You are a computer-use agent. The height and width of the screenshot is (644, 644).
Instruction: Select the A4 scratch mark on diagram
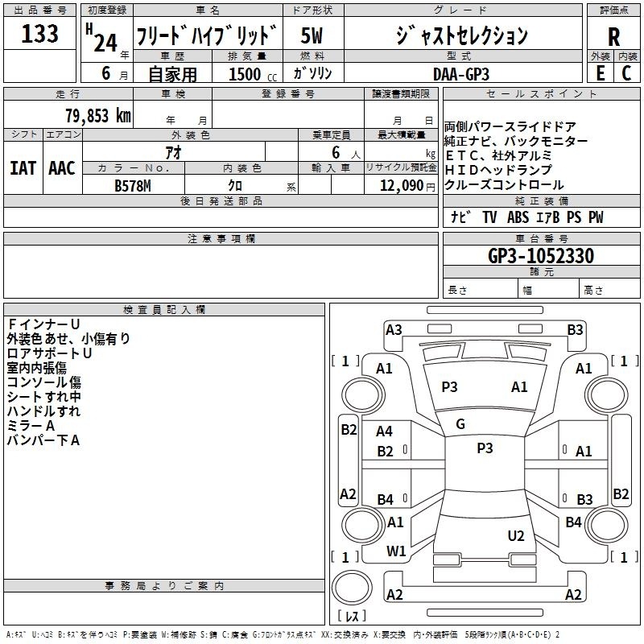[385, 431]
